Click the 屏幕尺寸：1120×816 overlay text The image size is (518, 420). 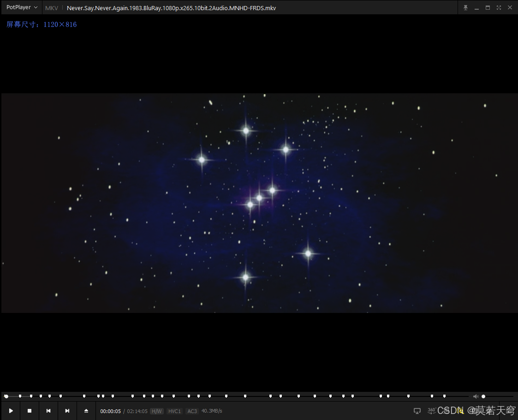pos(42,24)
